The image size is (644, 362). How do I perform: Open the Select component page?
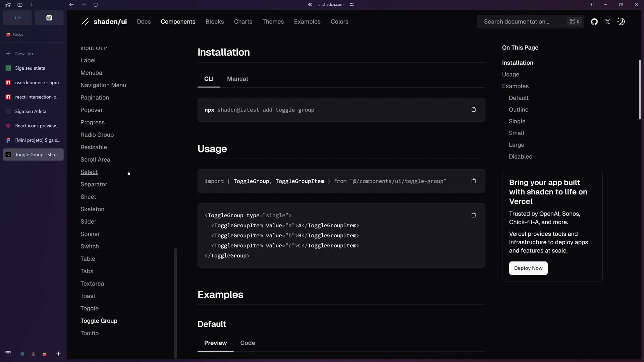point(89,172)
